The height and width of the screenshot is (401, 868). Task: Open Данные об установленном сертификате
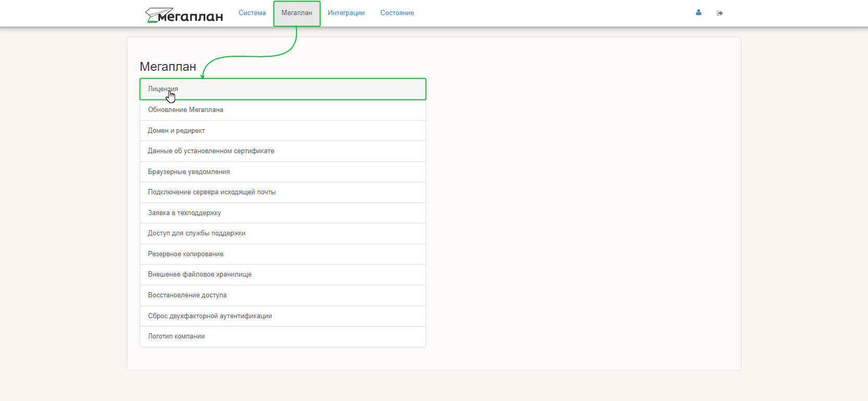283,151
